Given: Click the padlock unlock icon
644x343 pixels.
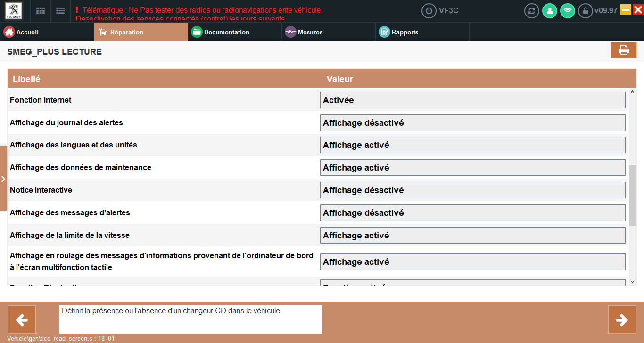Looking at the screenshot, I should click(x=586, y=11).
